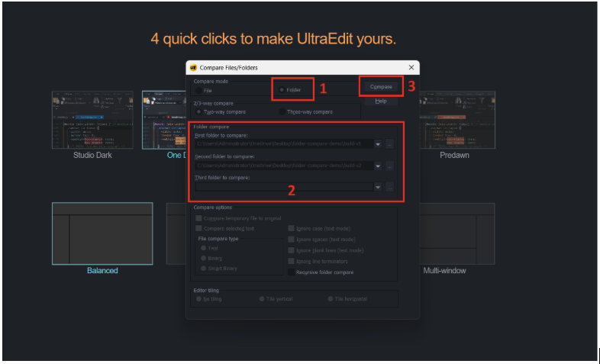Select Tile horizontal editor option
This screenshot has height=364, width=600.
pyautogui.click(x=331, y=299)
